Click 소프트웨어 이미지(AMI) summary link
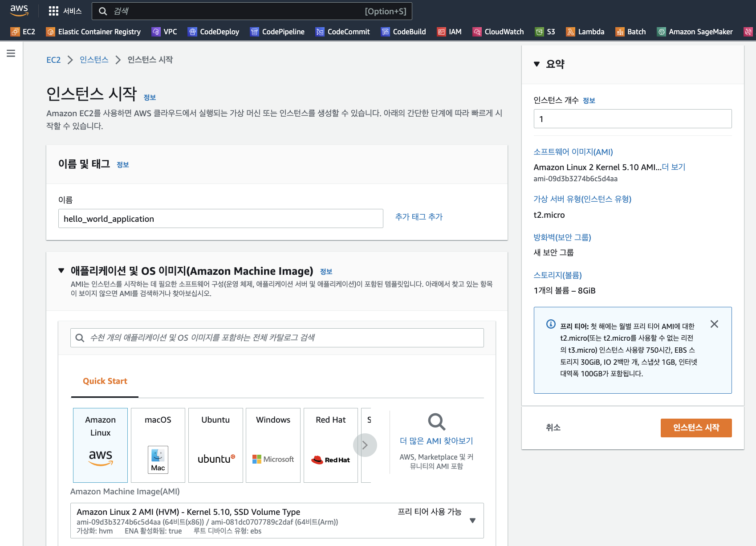 (573, 152)
